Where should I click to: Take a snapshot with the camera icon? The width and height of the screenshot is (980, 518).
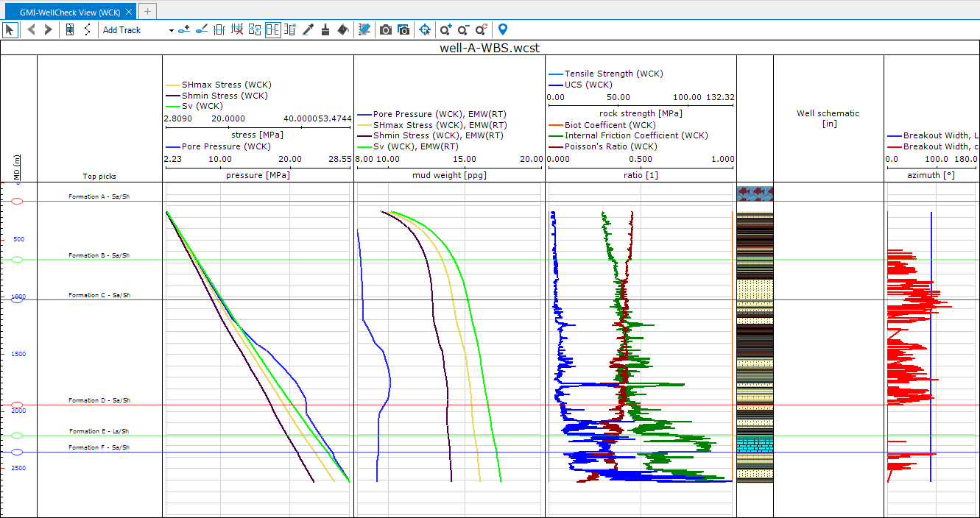[385, 30]
